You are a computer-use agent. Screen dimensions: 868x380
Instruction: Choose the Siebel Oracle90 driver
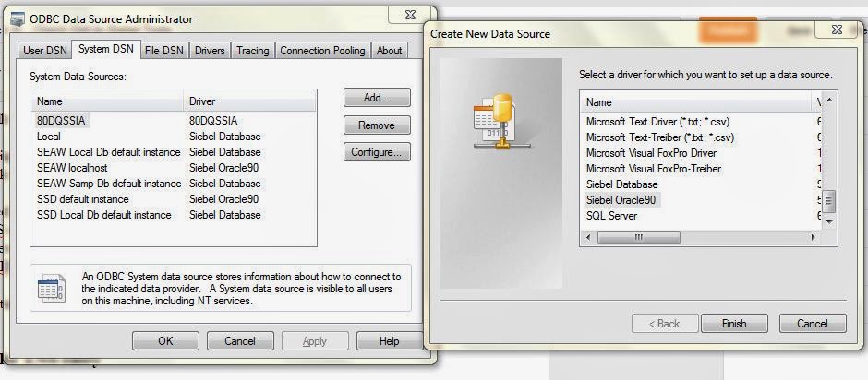coord(621,199)
